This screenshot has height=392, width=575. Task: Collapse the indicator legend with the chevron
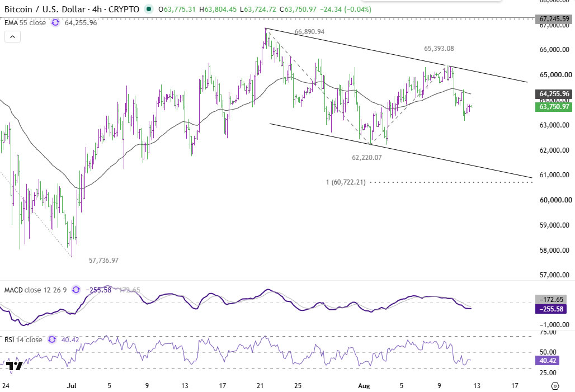12,37
